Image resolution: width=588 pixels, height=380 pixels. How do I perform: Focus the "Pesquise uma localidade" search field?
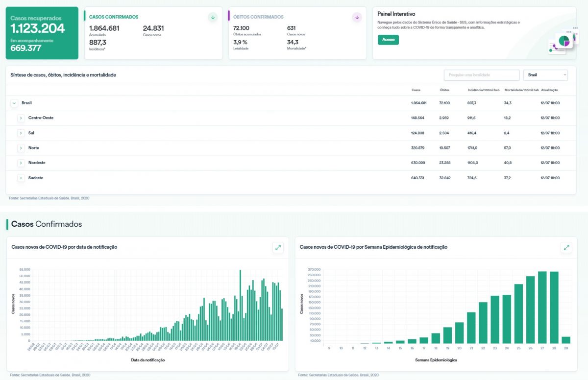(482, 75)
